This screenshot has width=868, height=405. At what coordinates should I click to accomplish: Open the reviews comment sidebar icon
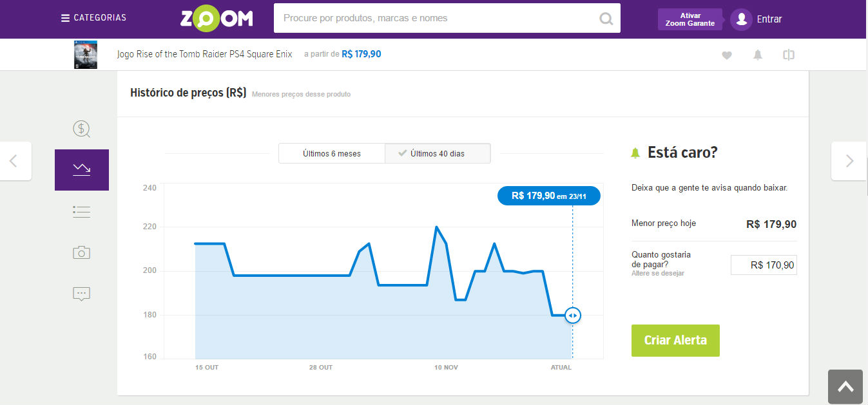(x=82, y=294)
